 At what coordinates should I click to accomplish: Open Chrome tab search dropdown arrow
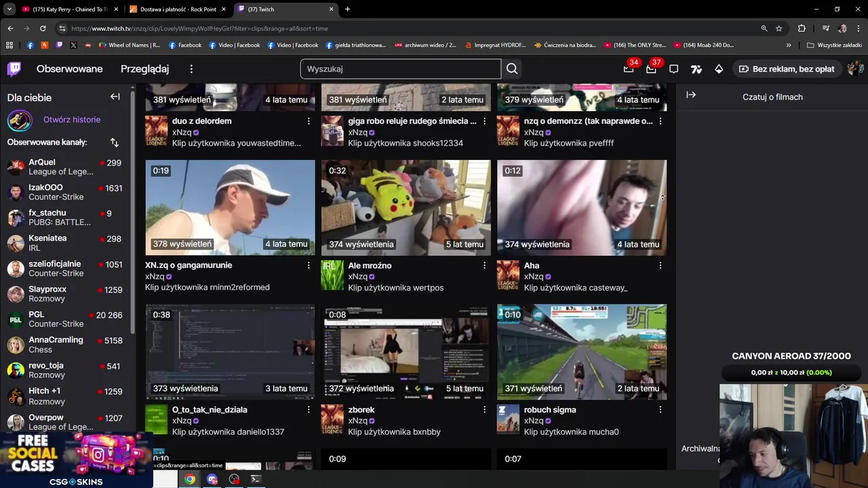pos(9,9)
